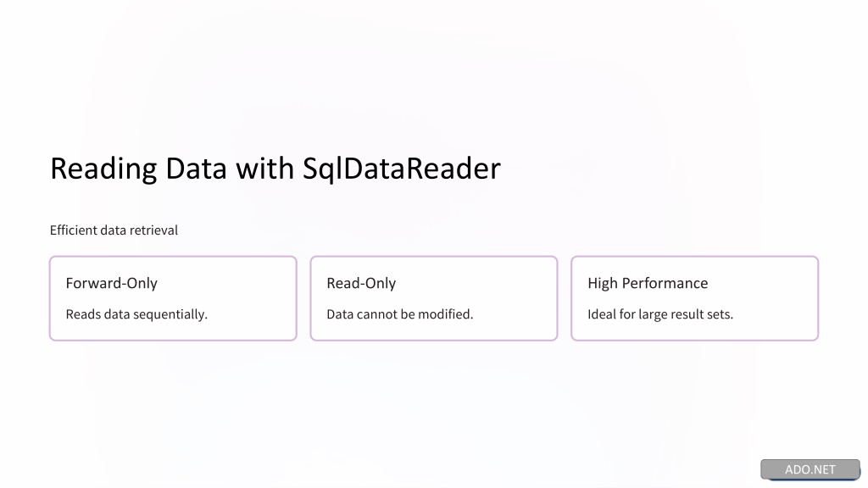Image resolution: width=868 pixels, height=488 pixels.
Task: Click the word "Forward-Only" in the first card
Action: pyautogui.click(x=111, y=283)
